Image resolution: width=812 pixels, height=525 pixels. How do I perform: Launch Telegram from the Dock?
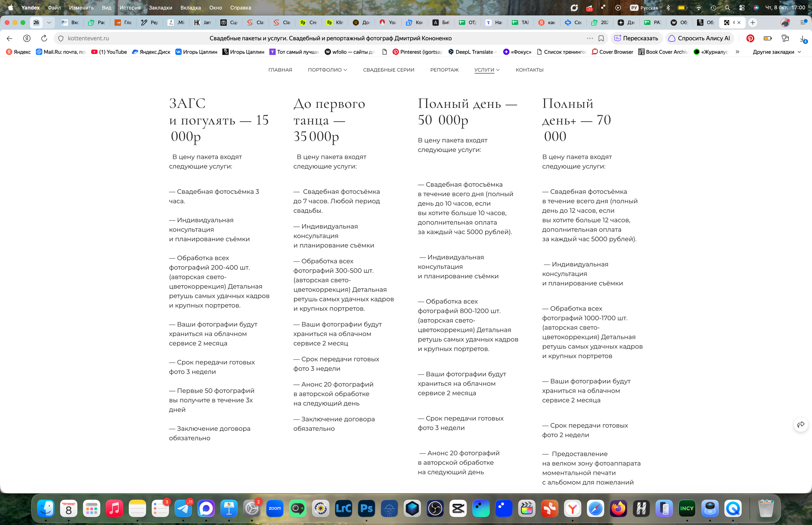183,508
